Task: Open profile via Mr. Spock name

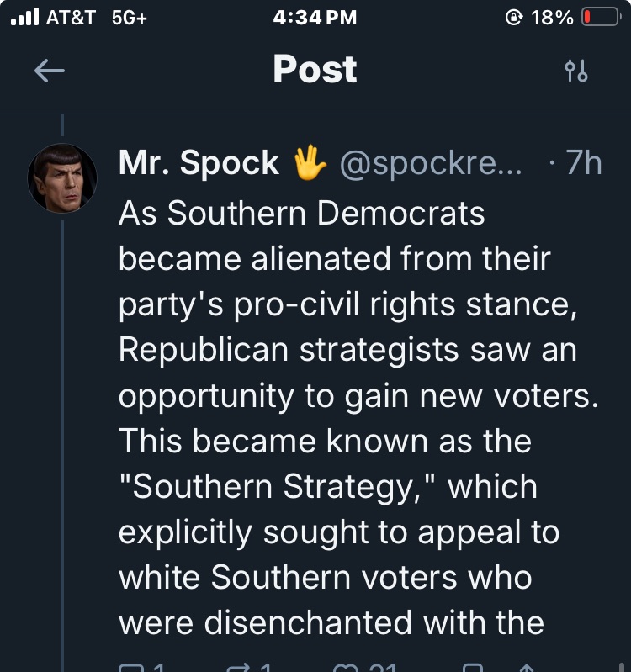Action: click(199, 162)
